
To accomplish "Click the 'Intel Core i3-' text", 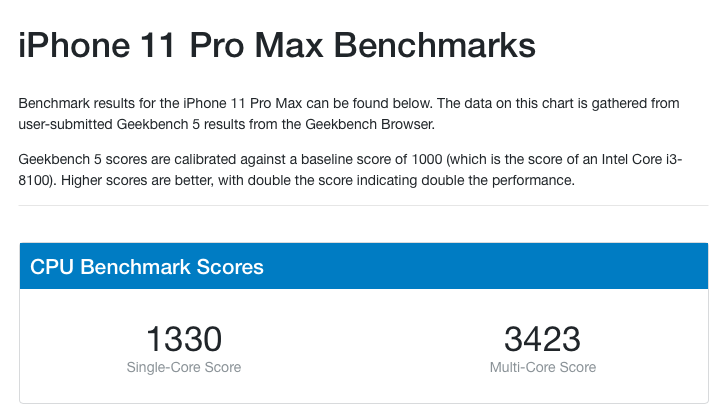I will coord(642,159).
